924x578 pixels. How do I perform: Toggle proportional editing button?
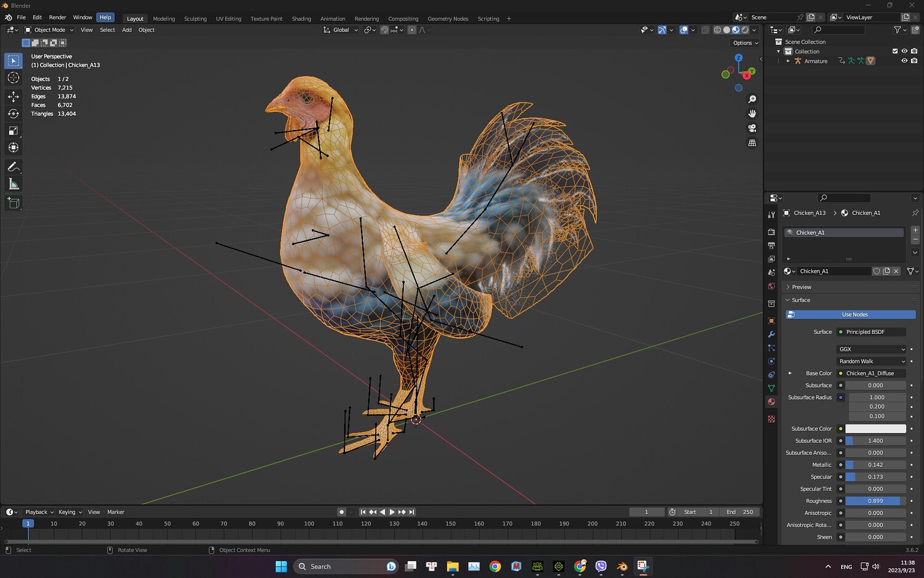click(x=411, y=30)
